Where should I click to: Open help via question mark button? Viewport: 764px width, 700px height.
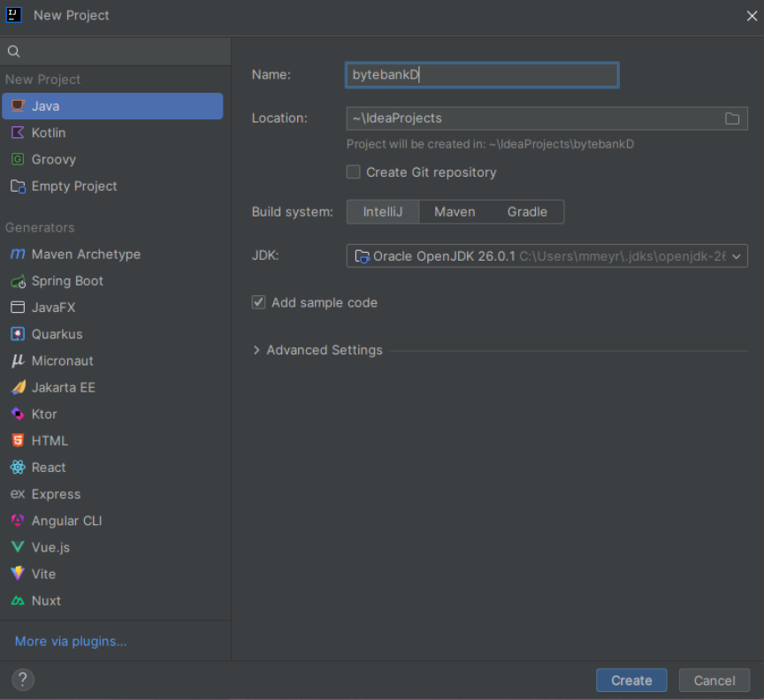point(23,680)
